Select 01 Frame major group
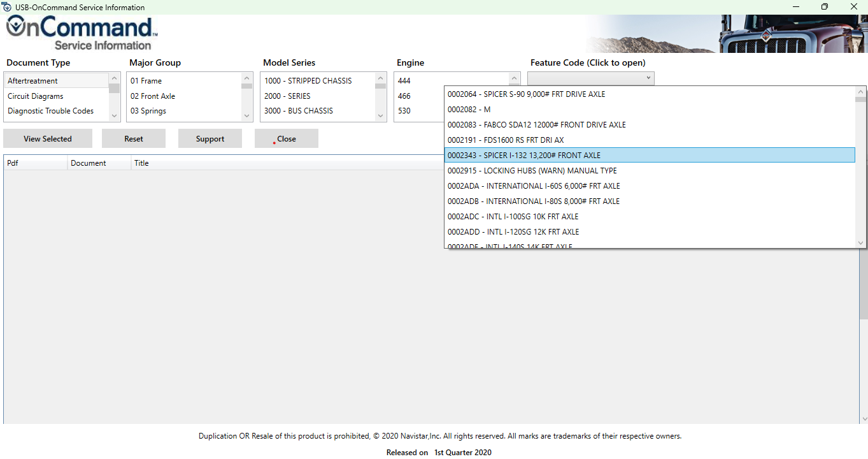The width and height of the screenshot is (868, 459). (x=184, y=81)
